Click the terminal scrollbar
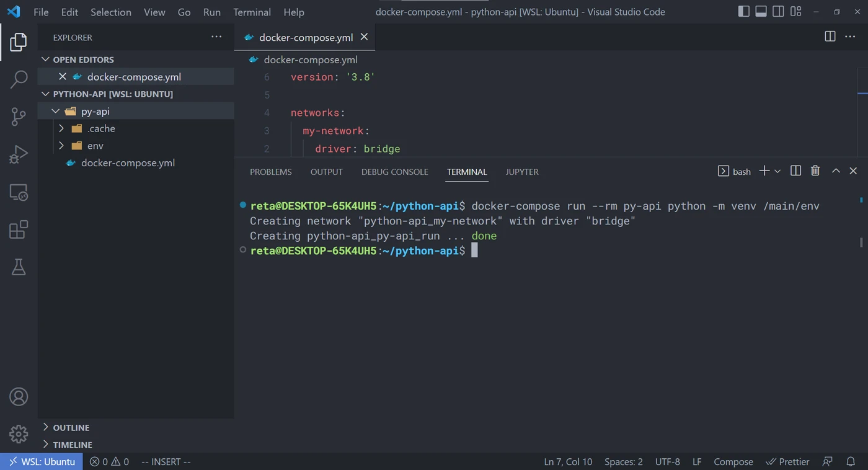This screenshot has height=470, width=868. pos(861,242)
